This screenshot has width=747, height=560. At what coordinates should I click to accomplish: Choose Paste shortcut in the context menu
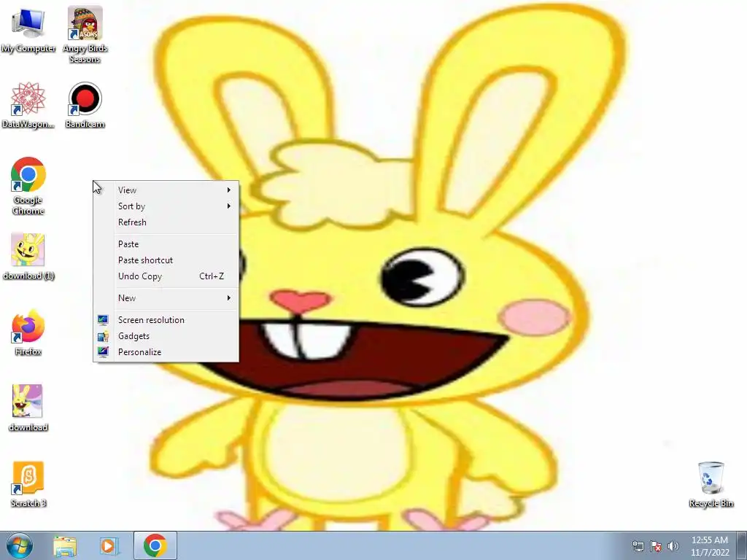click(166, 260)
